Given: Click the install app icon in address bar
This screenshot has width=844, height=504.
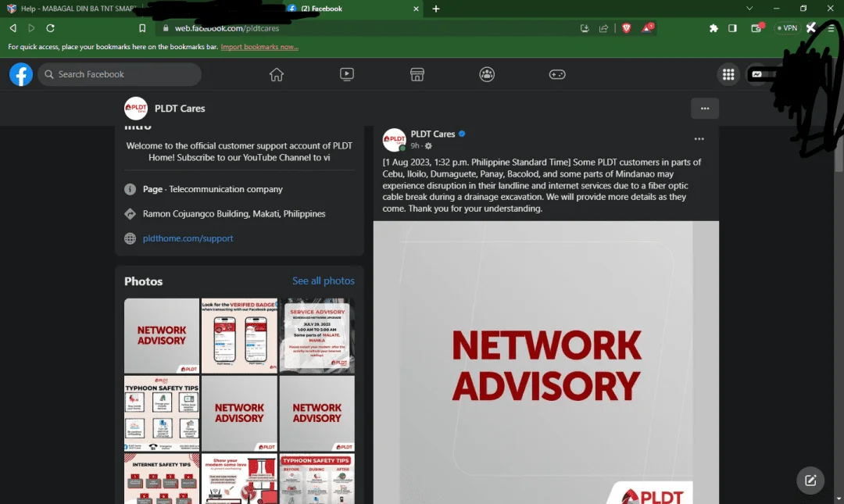Looking at the screenshot, I should pos(585,28).
